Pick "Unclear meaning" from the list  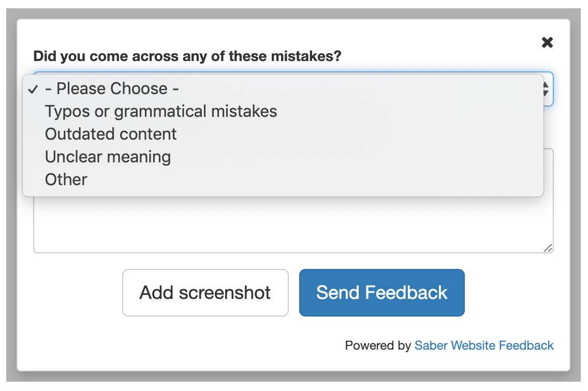(x=108, y=157)
